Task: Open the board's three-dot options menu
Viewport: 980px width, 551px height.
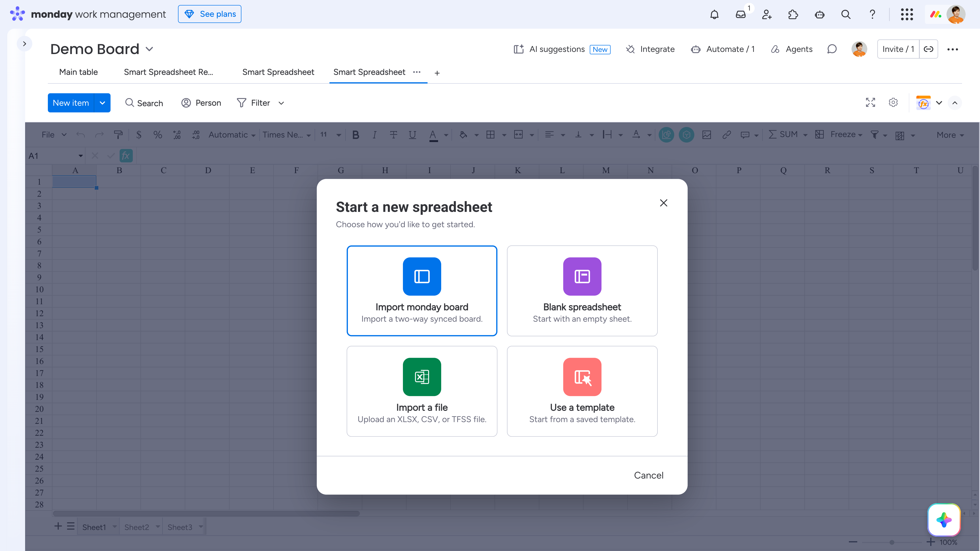Action: coord(953,49)
